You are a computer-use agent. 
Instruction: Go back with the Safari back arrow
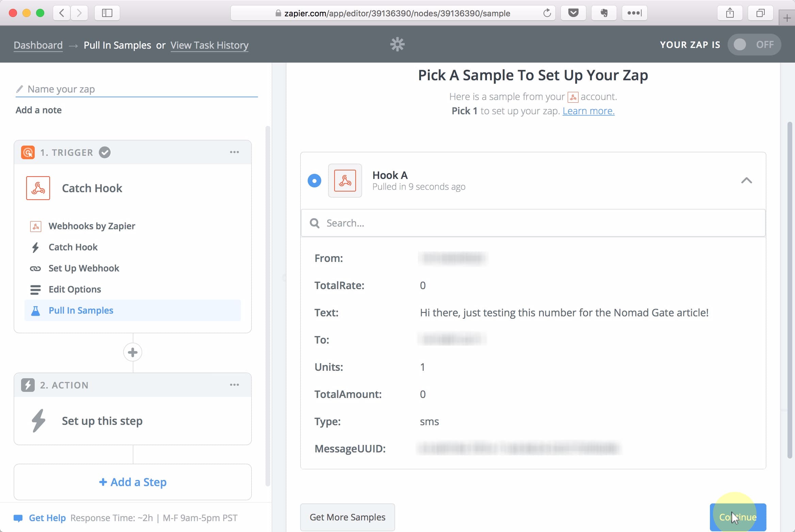pyautogui.click(x=62, y=13)
